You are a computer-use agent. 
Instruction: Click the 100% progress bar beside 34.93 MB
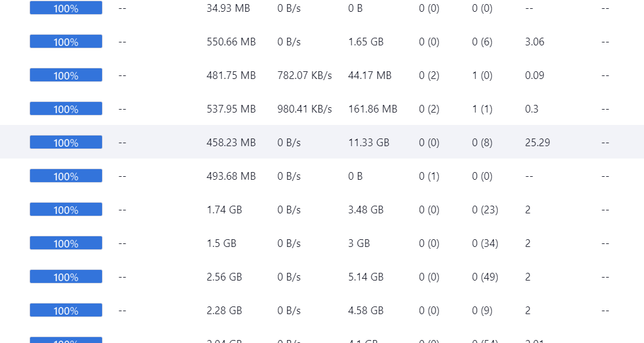coord(65,8)
